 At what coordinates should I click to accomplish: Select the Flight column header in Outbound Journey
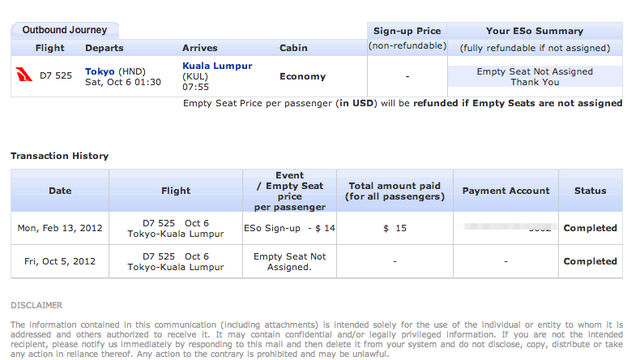click(x=49, y=48)
